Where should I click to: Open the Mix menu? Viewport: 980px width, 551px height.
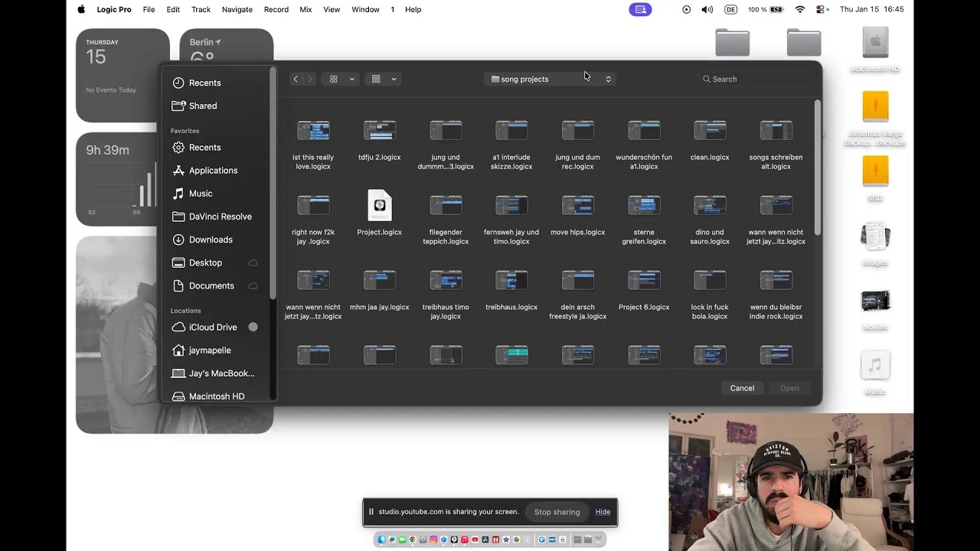click(305, 9)
